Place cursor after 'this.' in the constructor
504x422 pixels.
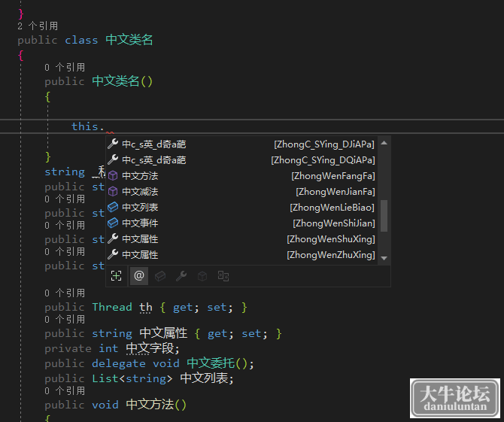pyautogui.click(x=106, y=126)
